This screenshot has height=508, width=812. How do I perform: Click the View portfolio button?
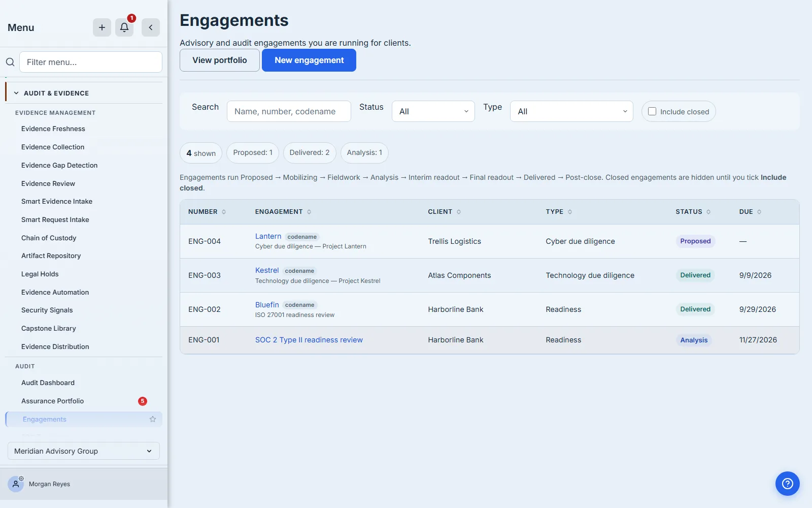pos(220,60)
